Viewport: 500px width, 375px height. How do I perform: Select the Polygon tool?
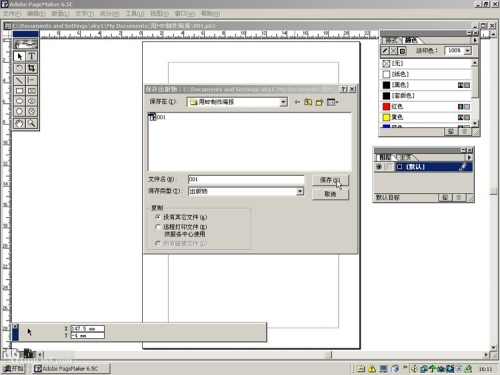pos(19,111)
